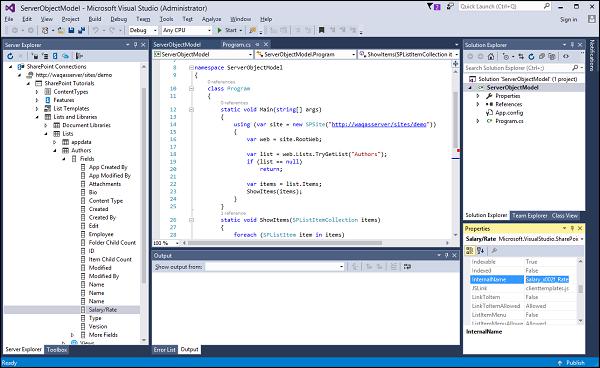The height and width of the screenshot is (368, 600).
Task: Collapse the class Program code region
Action: tap(191, 88)
